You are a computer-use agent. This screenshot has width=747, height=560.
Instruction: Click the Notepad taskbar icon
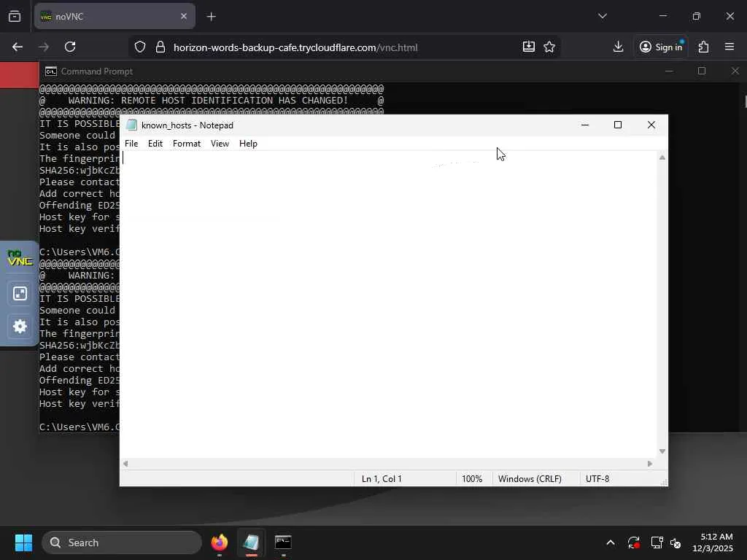point(252,542)
